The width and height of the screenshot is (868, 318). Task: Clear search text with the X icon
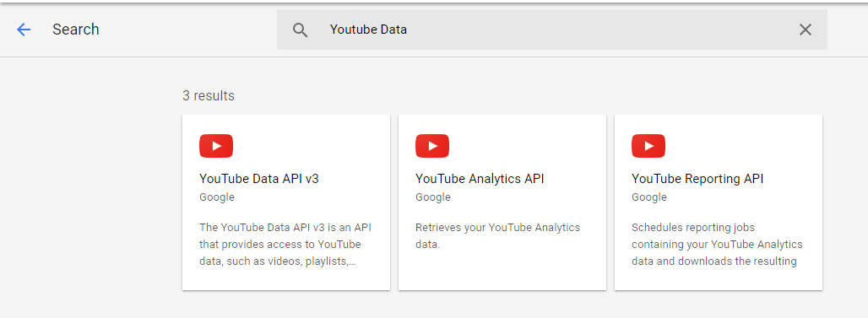805,30
